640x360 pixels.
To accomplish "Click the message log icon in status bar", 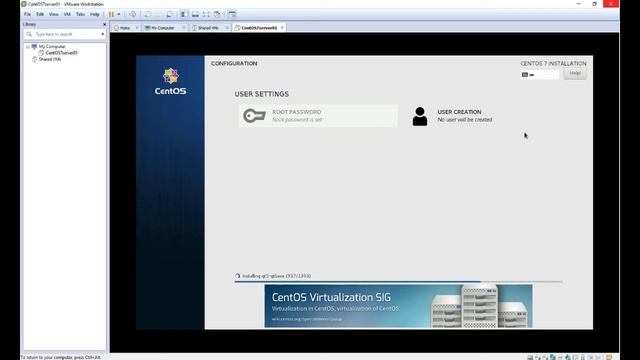I will (x=609, y=357).
